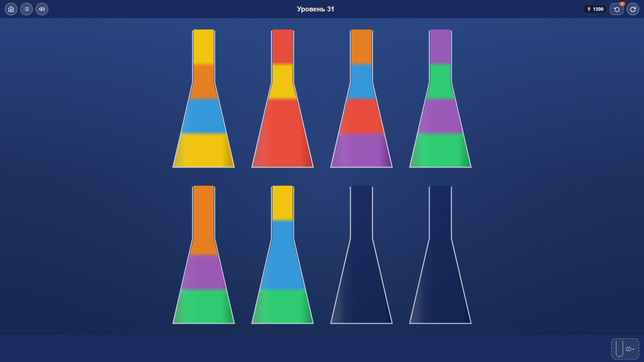Select the last empty flask in bottom row
Viewport: 644px width, 362px height.
click(440, 255)
